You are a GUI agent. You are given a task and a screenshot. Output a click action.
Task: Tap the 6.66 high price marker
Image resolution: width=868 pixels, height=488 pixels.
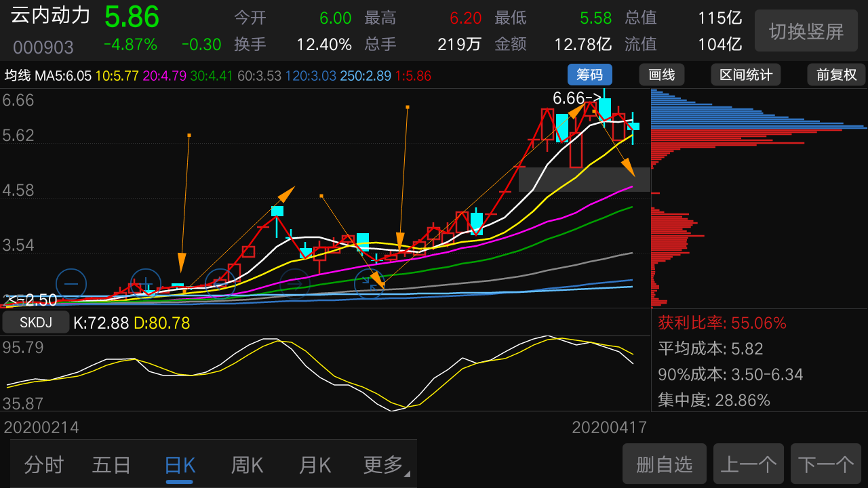tap(577, 98)
